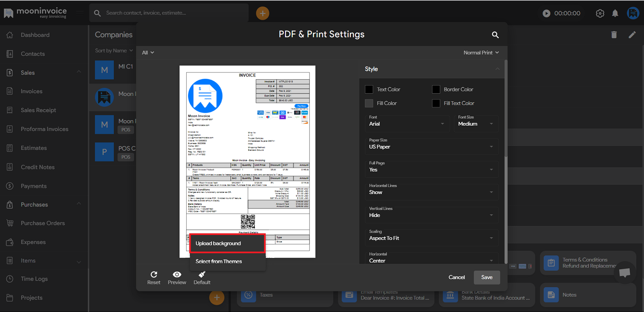This screenshot has width=644, height=312.
Task: Open the settings gear in header
Action: pyautogui.click(x=600, y=14)
